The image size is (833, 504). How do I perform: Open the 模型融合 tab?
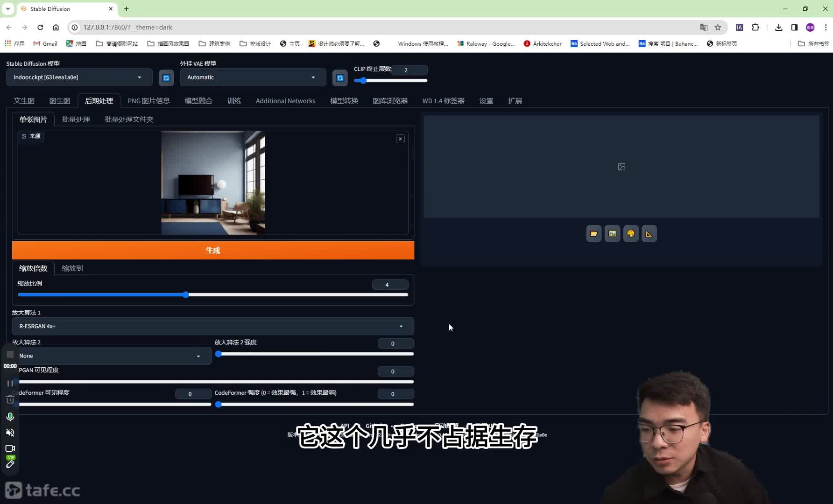pos(198,101)
